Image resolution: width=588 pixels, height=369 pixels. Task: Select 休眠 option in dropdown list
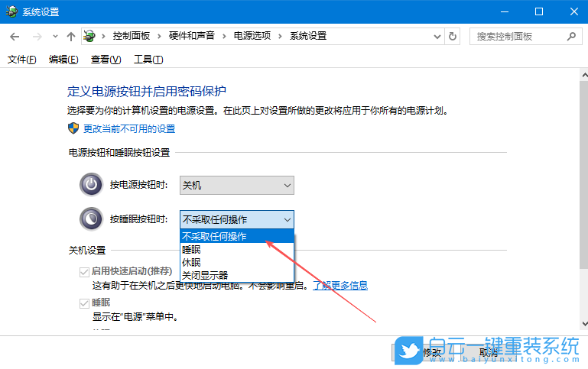(x=237, y=262)
